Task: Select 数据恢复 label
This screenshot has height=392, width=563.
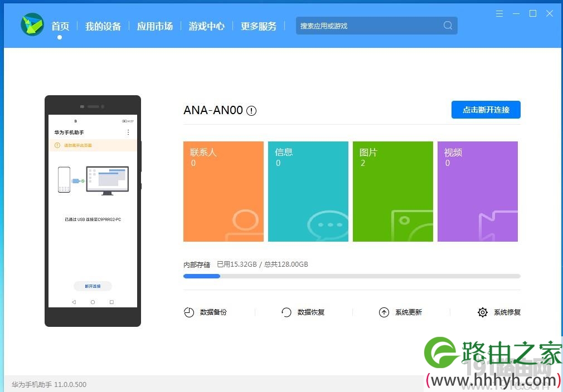Action: 311,312
